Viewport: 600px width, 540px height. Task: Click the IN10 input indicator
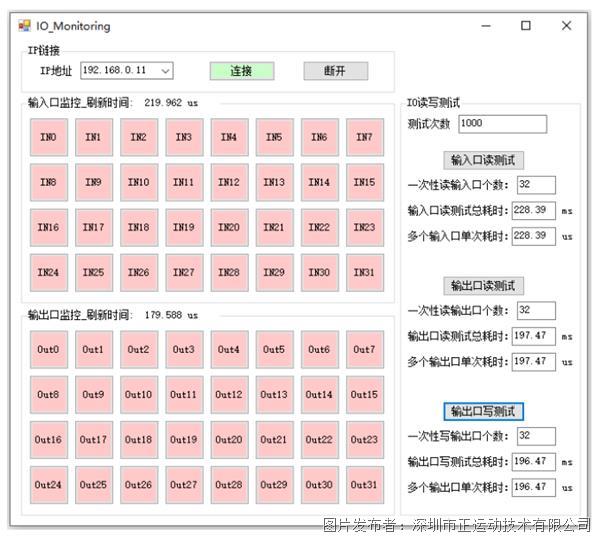(x=139, y=182)
